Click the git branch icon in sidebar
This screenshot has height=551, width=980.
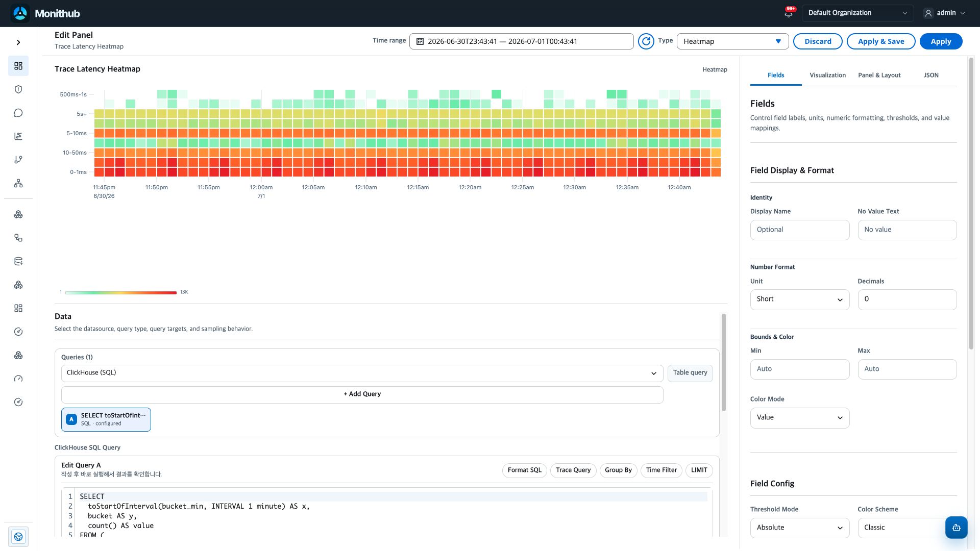pyautogui.click(x=18, y=160)
